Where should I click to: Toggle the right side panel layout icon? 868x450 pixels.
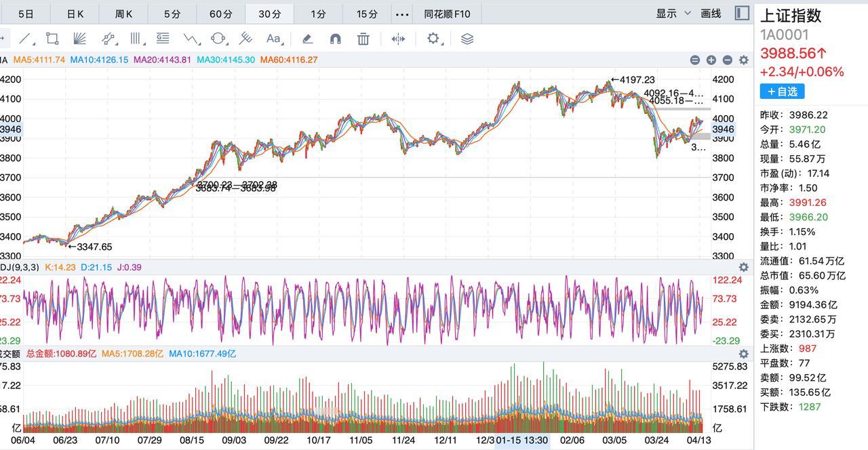coord(742,13)
